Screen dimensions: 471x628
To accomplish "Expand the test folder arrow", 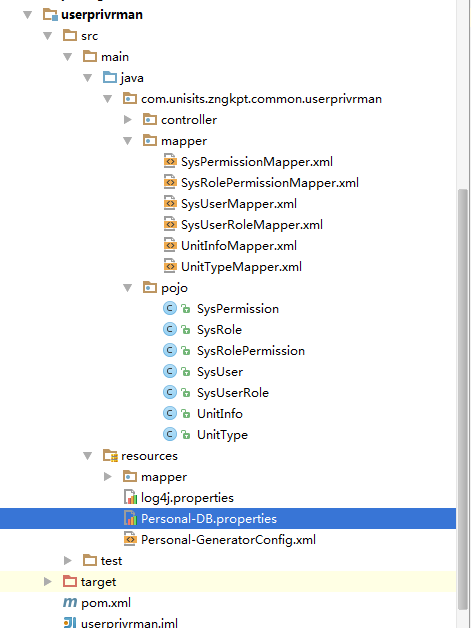I will (68, 561).
